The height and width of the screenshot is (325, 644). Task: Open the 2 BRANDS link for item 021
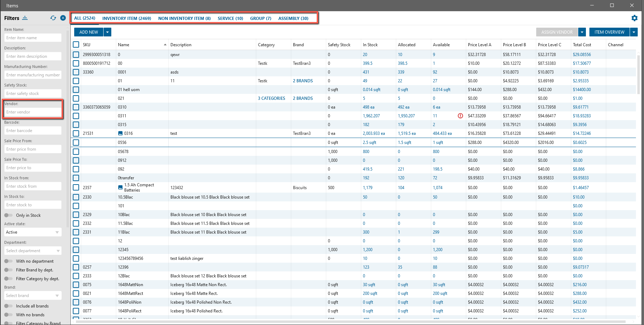[303, 98]
